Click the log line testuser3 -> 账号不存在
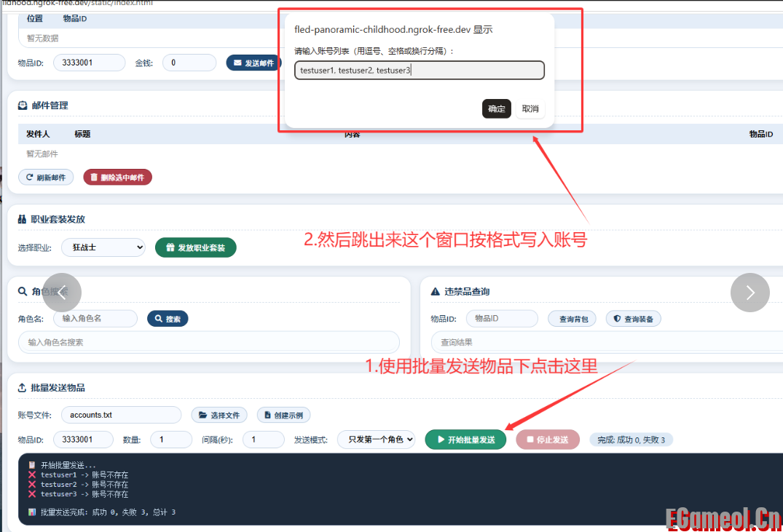The width and height of the screenshot is (783, 532). coord(79,494)
